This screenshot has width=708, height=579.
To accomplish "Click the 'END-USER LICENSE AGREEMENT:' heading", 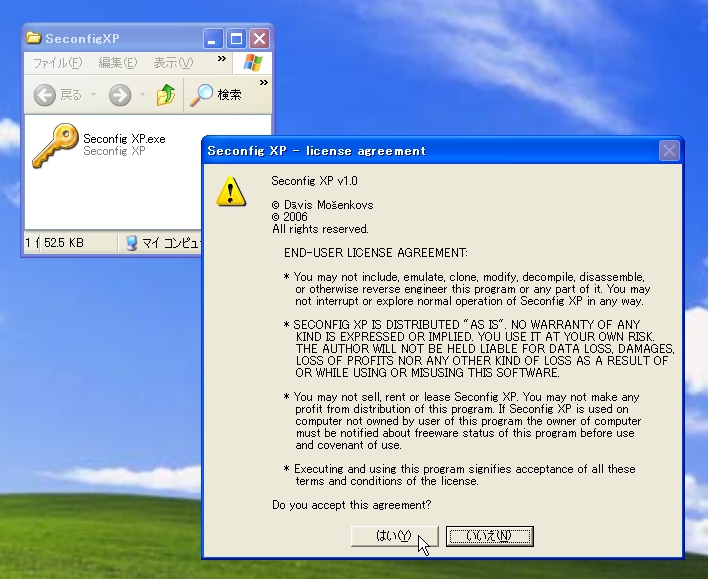I will (376, 252).
